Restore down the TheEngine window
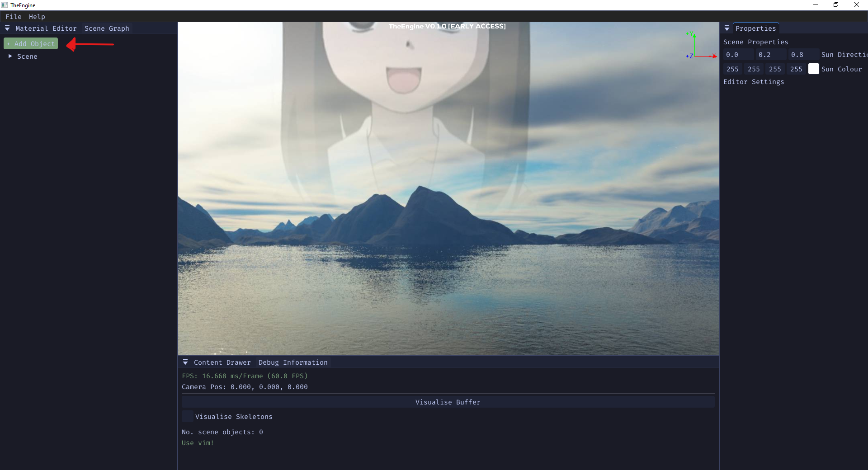Screen dimensions: 868x470 click(836, 5)
